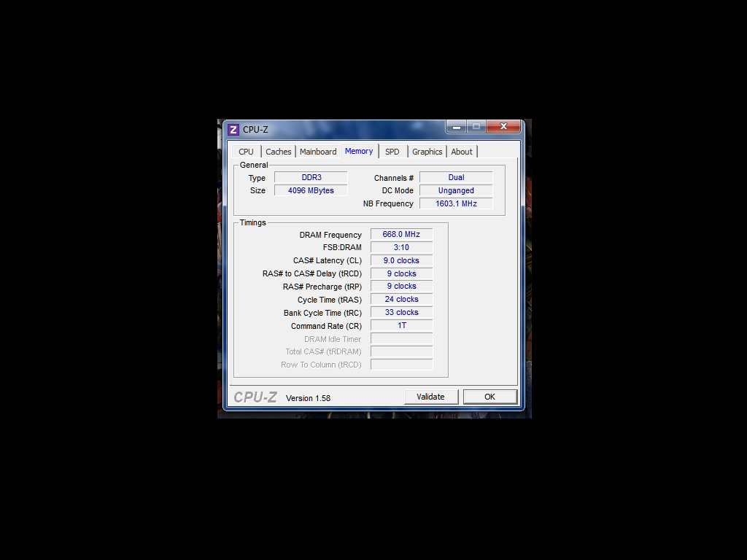
Task: Click the 'FSB:DRAM' label
Action: point(342,247)
